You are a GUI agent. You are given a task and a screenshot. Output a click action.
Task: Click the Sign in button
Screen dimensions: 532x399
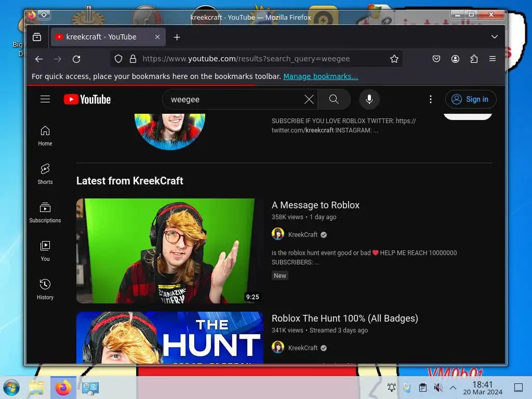click(471, 99)
